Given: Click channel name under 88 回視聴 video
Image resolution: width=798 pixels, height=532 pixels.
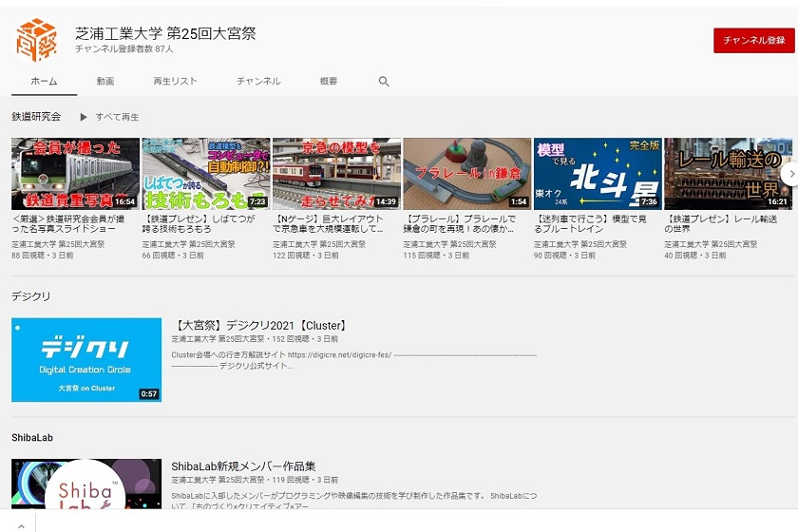Looking at the screenshot, I should [58, 244].
